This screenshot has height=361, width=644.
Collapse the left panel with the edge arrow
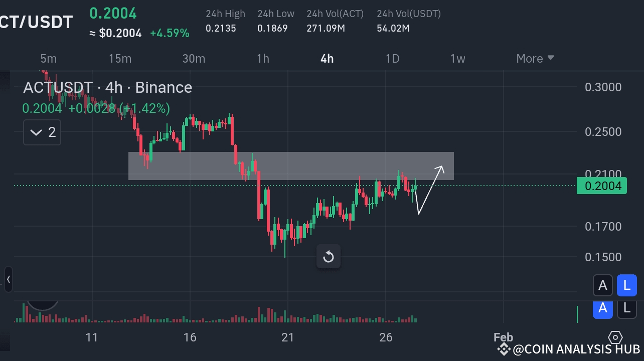pyautogui.click(x=8, y=280)
